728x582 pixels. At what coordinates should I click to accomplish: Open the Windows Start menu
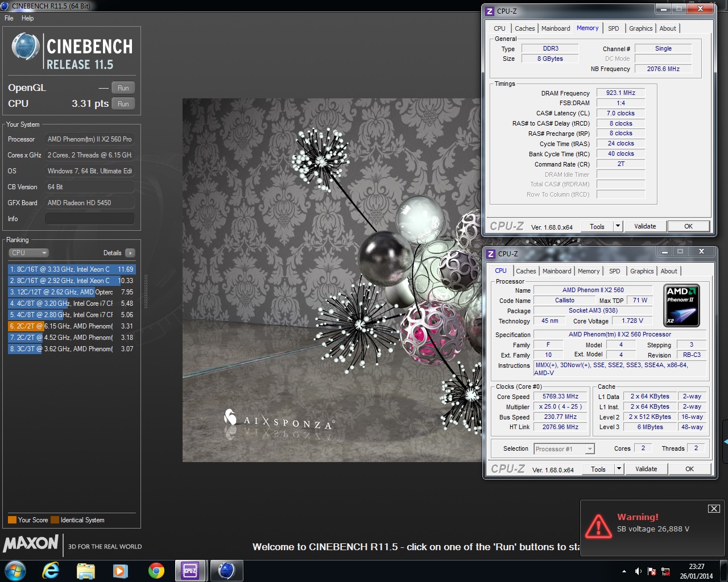(15, 571)
